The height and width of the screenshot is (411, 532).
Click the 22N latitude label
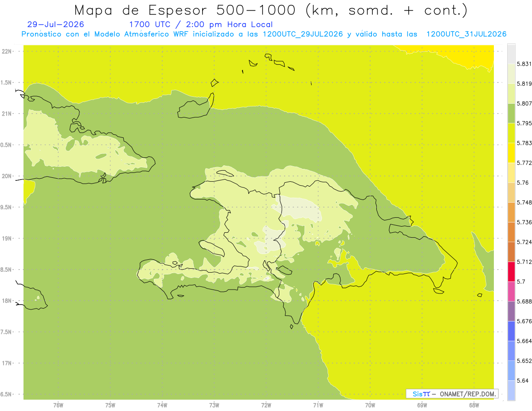[x=7, y=51]
